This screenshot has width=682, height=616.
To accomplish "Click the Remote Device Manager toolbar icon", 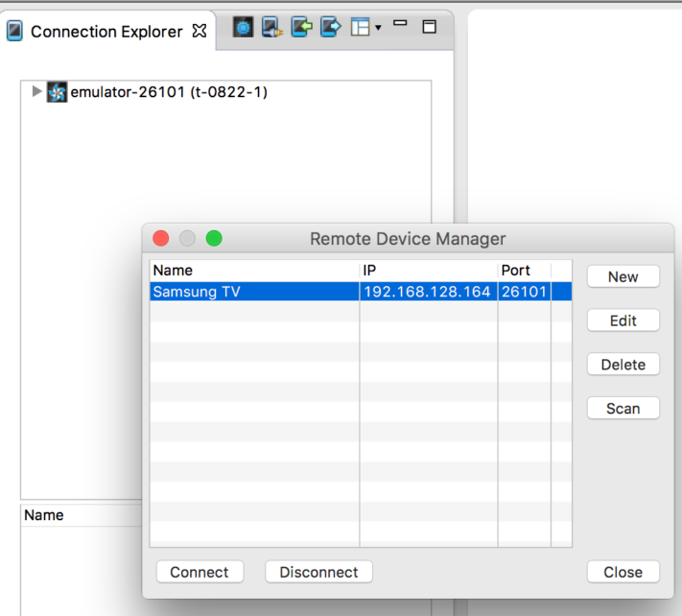I will pyautogui.click(x=272, y=28).
